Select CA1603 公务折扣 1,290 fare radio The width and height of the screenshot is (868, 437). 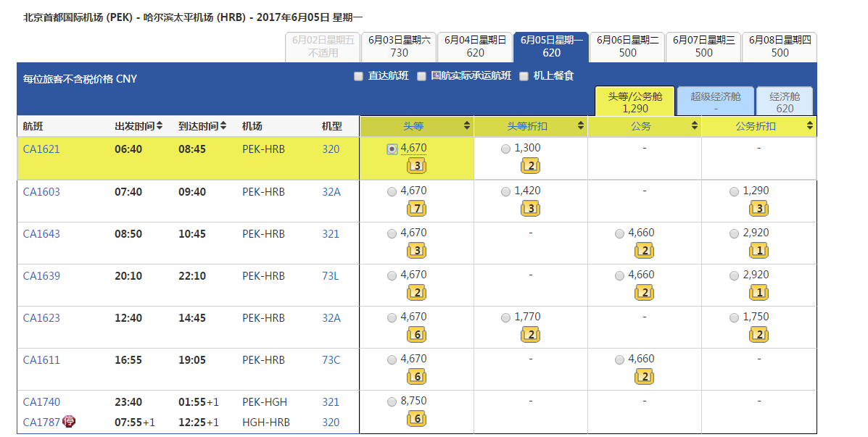click(x=734, y=191)
